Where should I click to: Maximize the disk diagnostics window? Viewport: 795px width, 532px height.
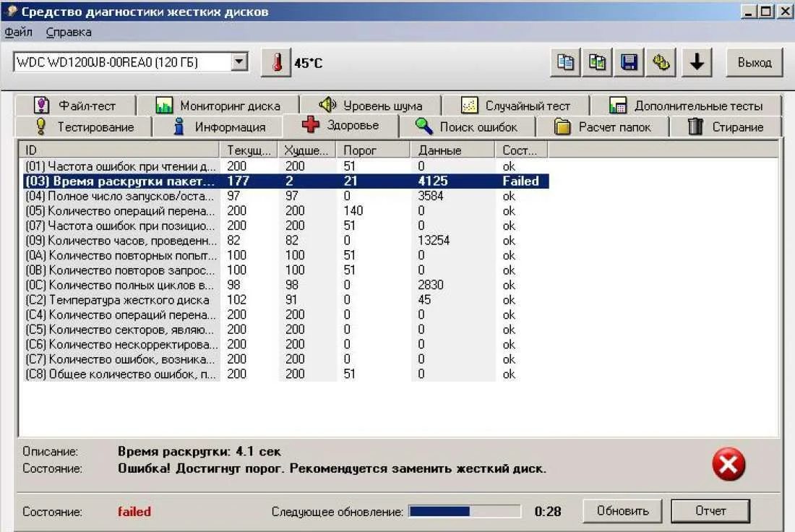(766, 11)
